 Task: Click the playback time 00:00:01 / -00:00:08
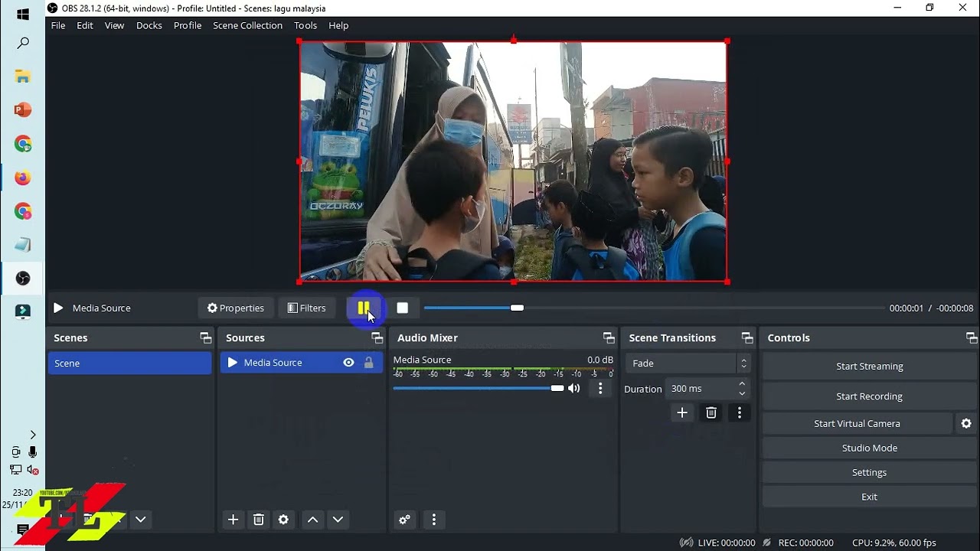click(x=931, y=308)
